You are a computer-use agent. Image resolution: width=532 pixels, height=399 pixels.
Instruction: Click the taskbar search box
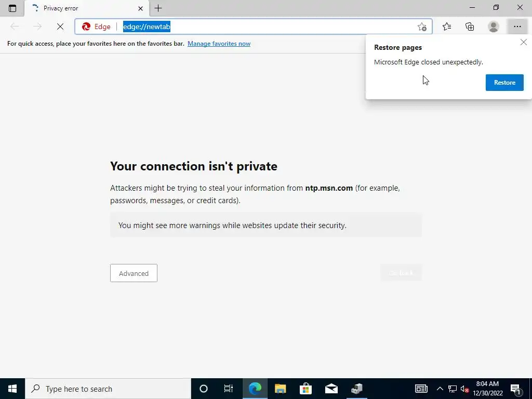pyautogui.click(x=108, y=389)
